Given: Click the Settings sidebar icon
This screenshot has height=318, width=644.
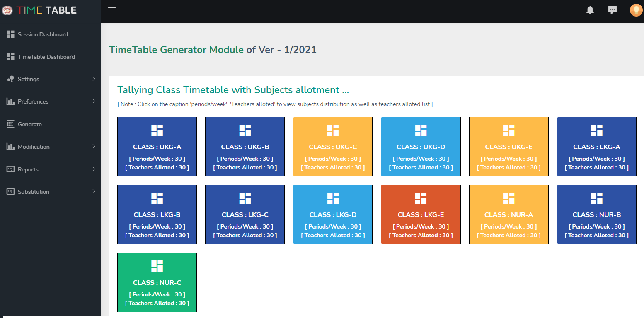Looking at the screenshot, I should [x=11, y=79].
